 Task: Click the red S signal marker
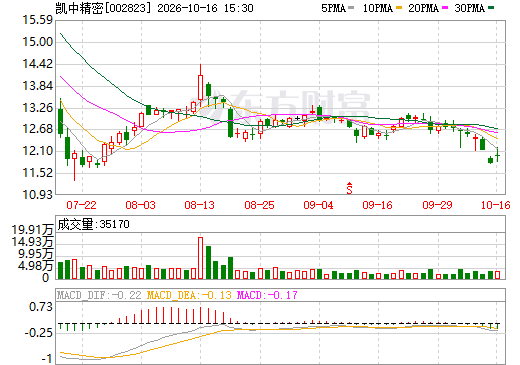pyautogui.click(x=349, y=188)
